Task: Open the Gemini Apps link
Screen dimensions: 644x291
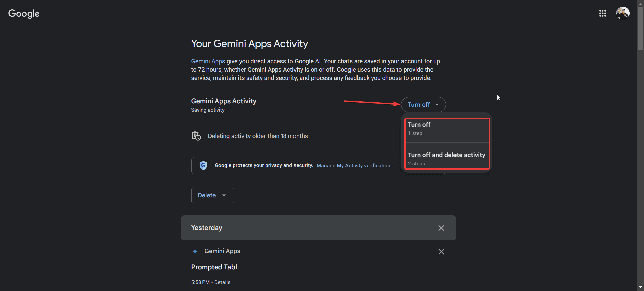Action: [x=208, y=61]
